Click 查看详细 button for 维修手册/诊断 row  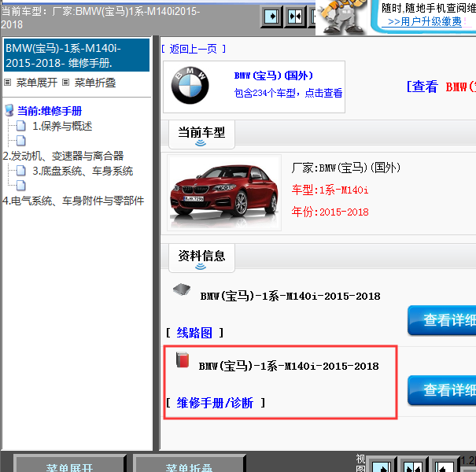click(442, 390)
